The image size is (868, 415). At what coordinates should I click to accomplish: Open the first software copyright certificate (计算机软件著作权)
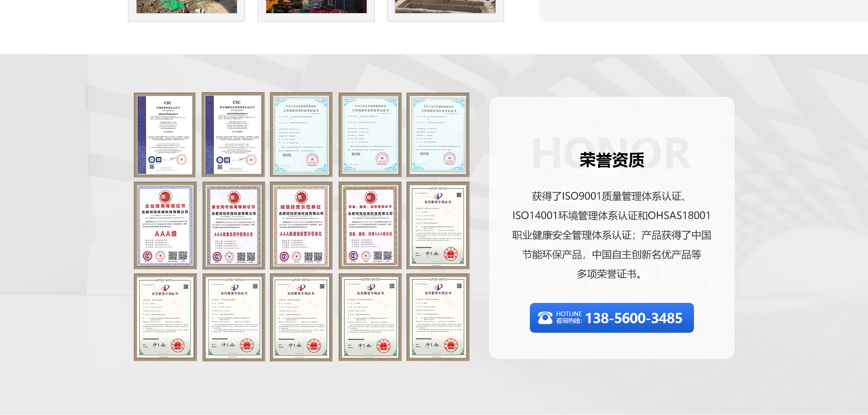[301, 135]
